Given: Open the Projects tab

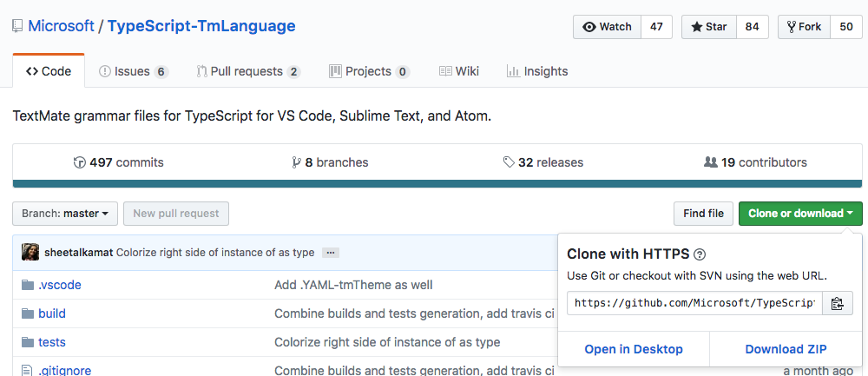Looking at the screenshot, I should (x=369, y=71).
